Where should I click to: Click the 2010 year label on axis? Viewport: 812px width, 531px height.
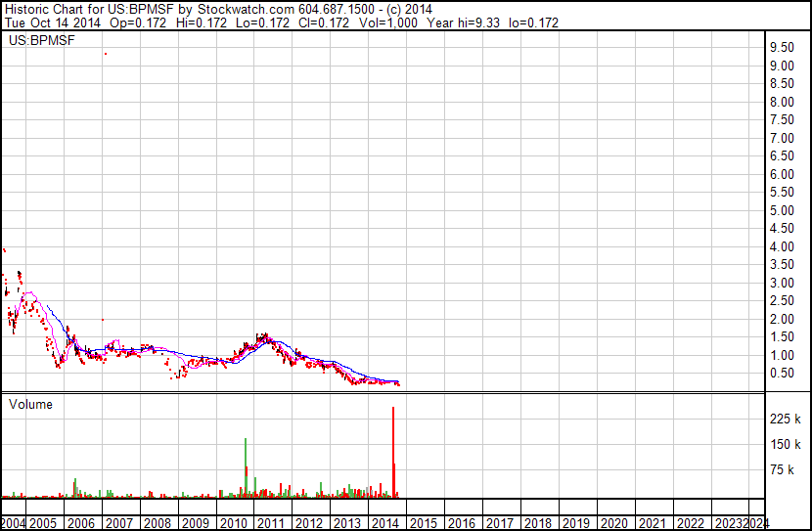(x=234, y=523)
